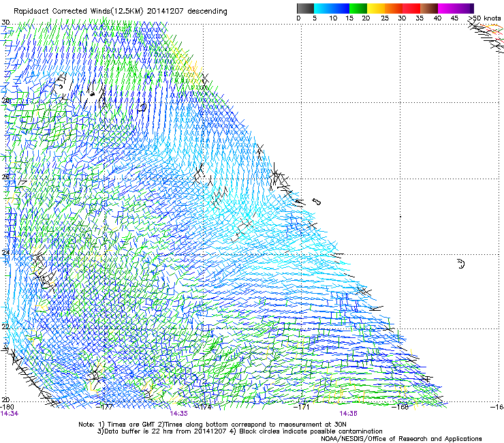Click the '-177' longitude axis label

105,407
